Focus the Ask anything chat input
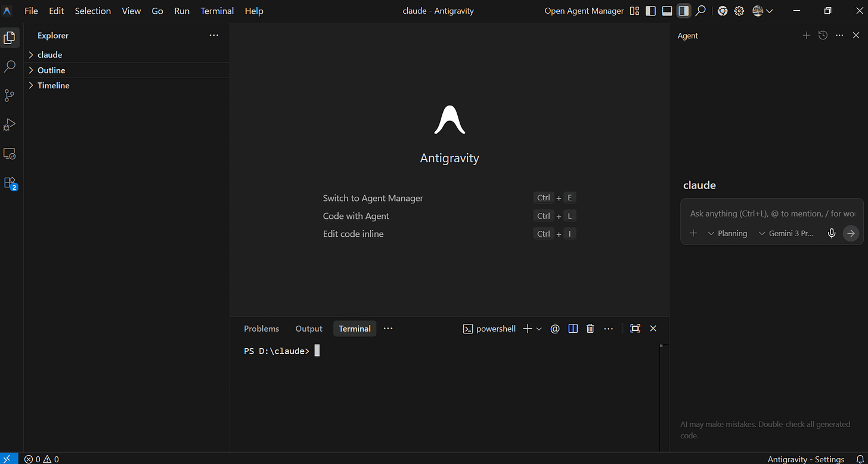This screenshot has height=464, width=868. [772, 213]
